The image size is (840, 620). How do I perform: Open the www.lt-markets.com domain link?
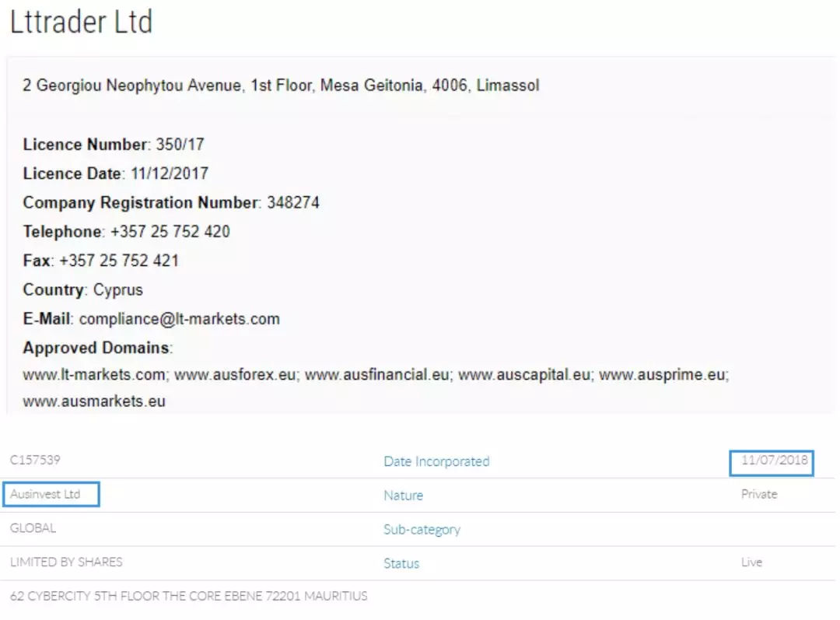coord(94,374)
